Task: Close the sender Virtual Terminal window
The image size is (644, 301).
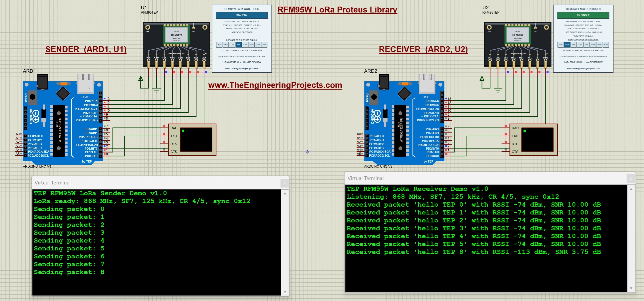Action: (x=285, y=183)
